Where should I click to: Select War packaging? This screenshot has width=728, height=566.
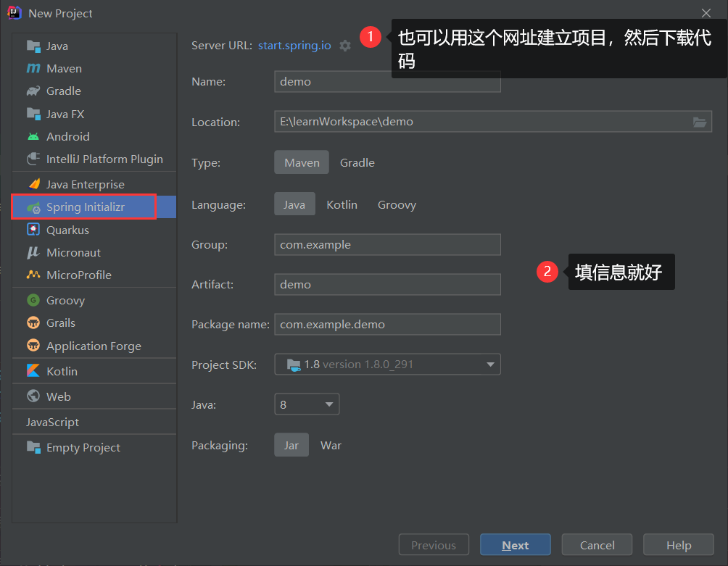point(331,445)
